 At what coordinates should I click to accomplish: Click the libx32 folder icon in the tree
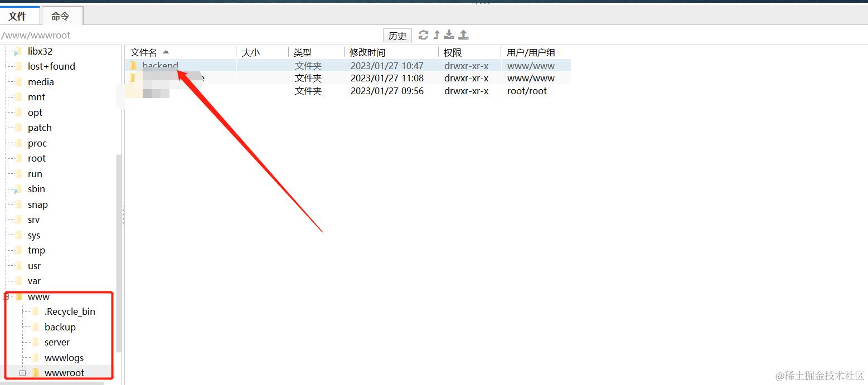[x=18, y=51]
